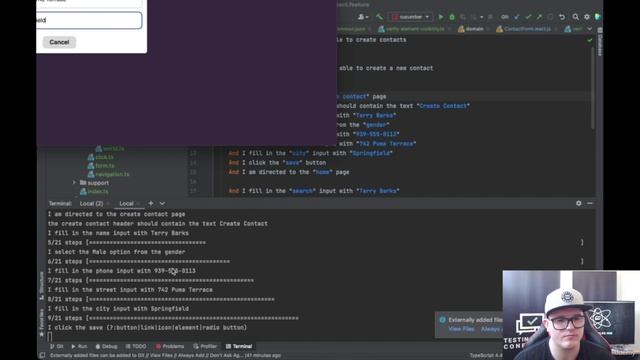Click the Git update project arrow icon
Image resolution: width=640 pixels, height=360 pixels.
(517, 17)
